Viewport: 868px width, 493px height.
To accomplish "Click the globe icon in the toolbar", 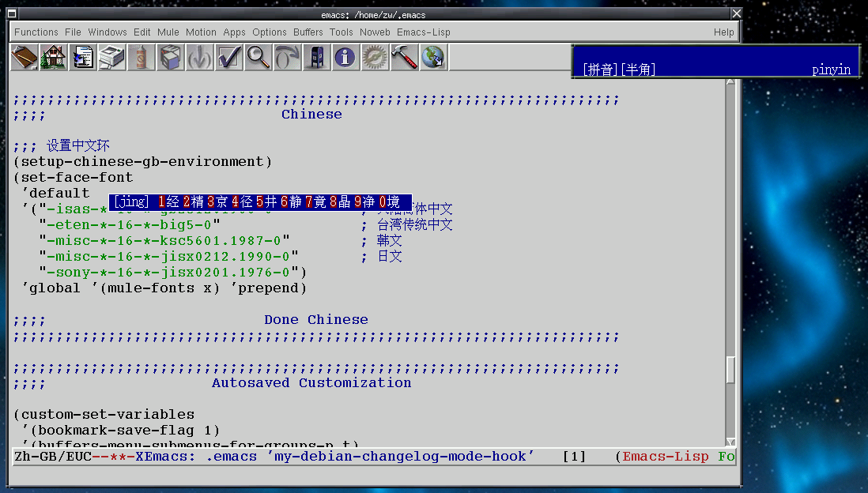I will pos(433,58).
